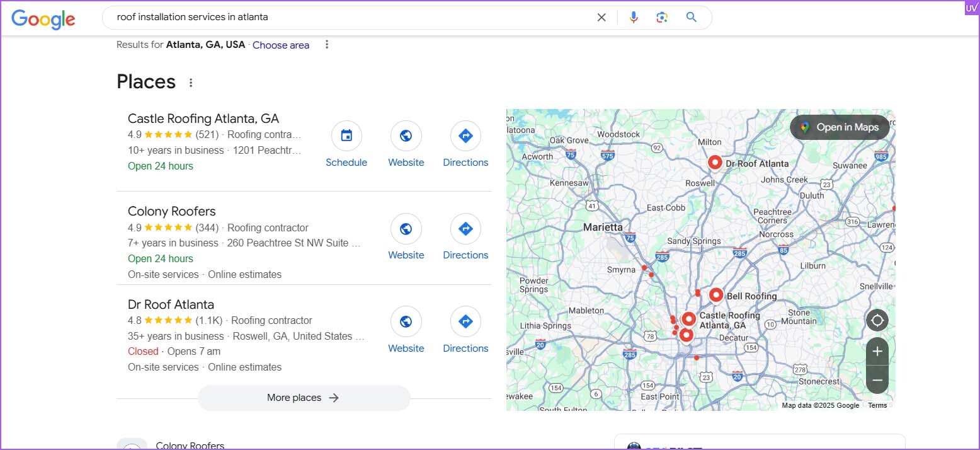The height and width of the screenshot is (450, 980).
Task: Select the Dr Roof Atlanta map pin
Action: [x=715, y=163]
